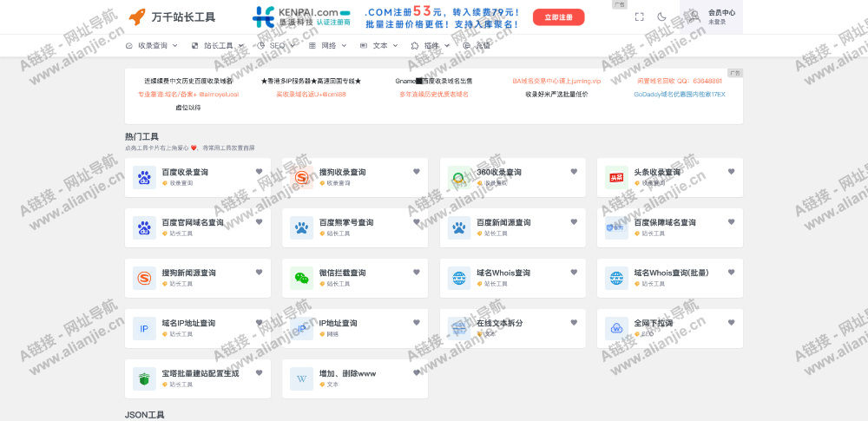The height and width of the screenshot is (421, 868).
Task: Open the 百度官网域名查询 icon
Action: (x=144, y=227)
